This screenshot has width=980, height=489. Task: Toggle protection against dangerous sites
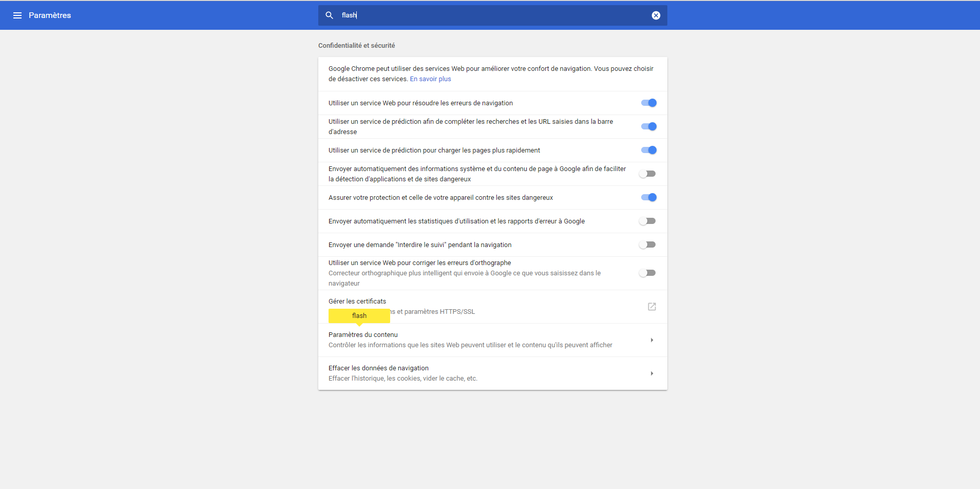[649, 197]
